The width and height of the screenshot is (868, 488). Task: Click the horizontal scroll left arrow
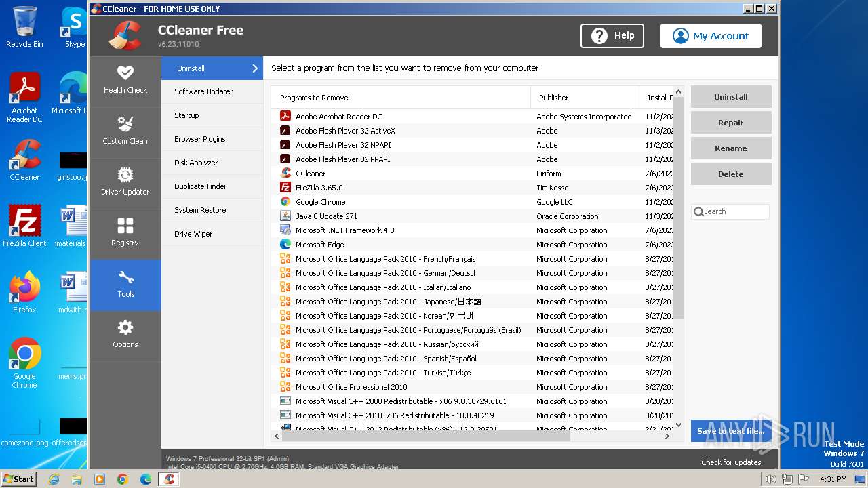coord(277,436)
